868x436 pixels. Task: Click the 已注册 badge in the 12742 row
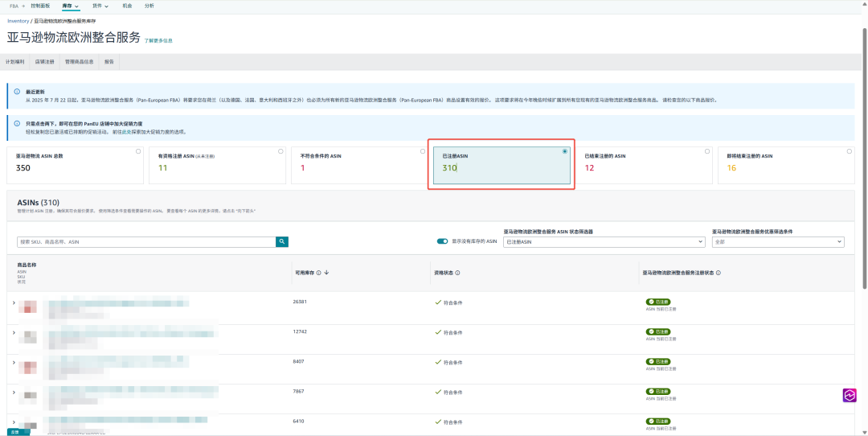coord(658,332)
